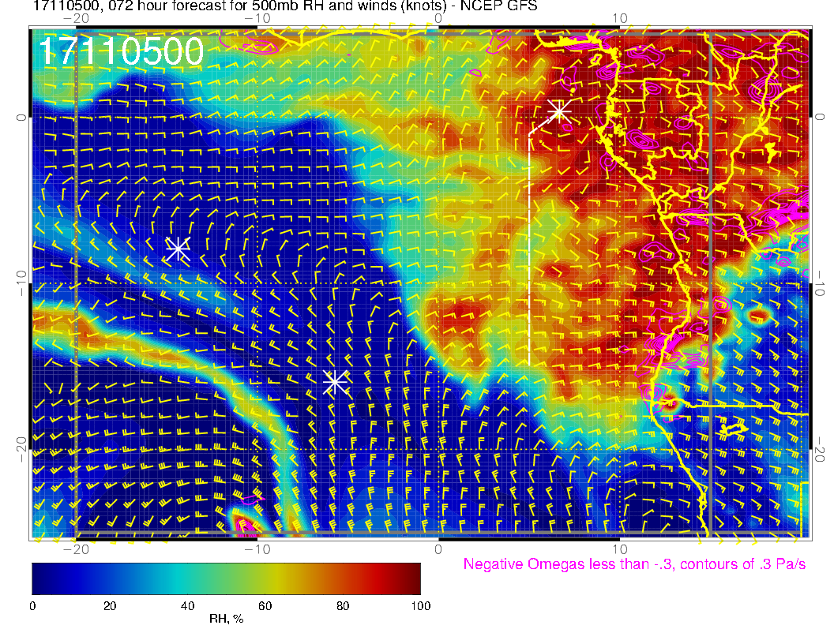Click the 10 label on the bottom axis
The height and width of the screenshot is (644, 834).
coord(619,549)
